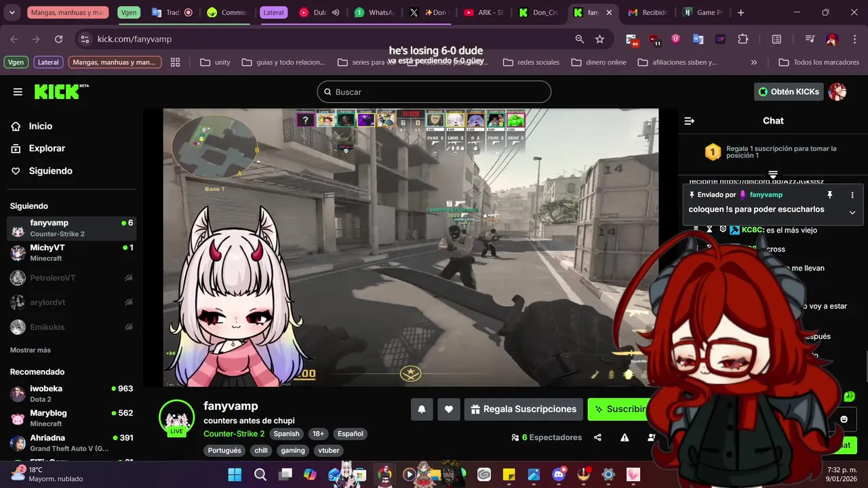Go to Inicio in the sidebar
The height and width of the screenshot is (488, 868).
point(32,126)
